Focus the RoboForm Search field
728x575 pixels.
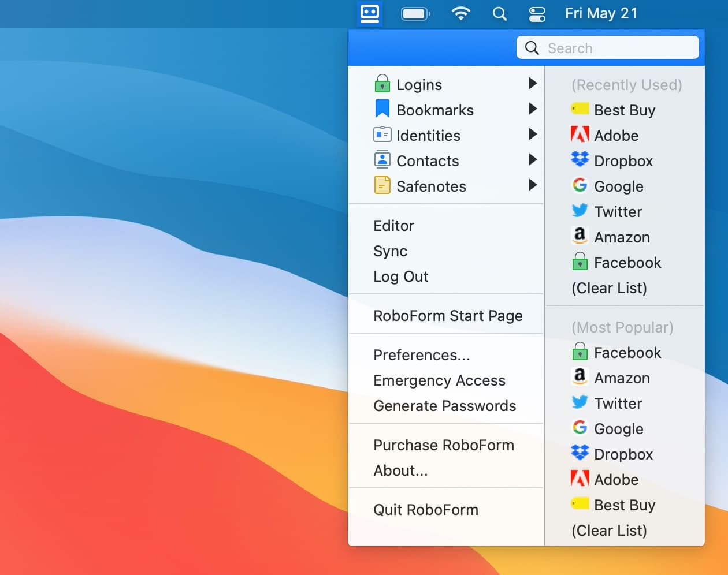(x=618, y=48)
